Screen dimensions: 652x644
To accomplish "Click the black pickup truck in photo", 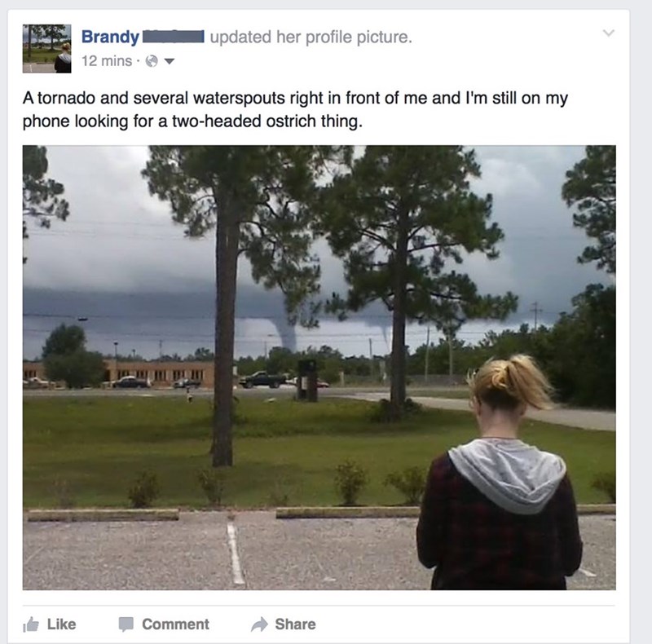I will (x=263, y=379).
